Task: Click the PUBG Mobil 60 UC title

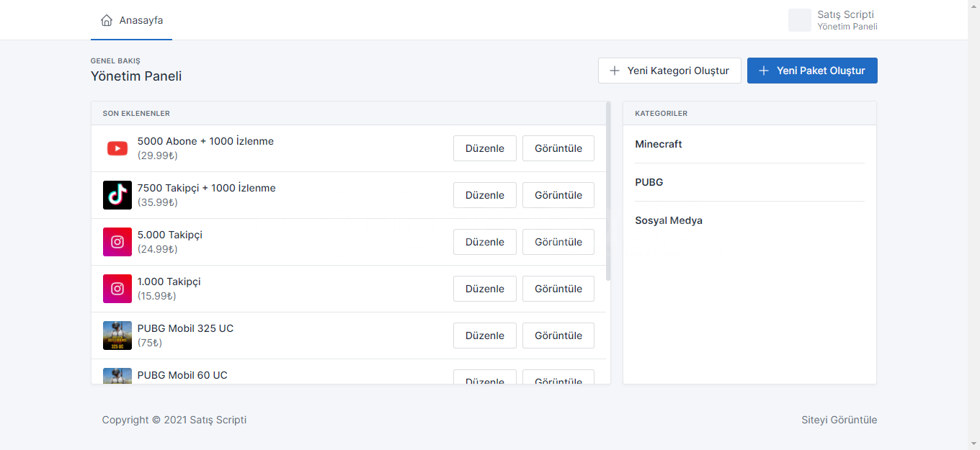Action: point(182,375)
